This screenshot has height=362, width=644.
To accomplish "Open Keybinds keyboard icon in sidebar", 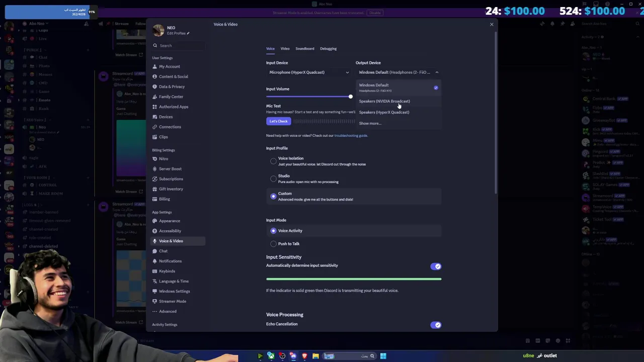I will [155, 271].
